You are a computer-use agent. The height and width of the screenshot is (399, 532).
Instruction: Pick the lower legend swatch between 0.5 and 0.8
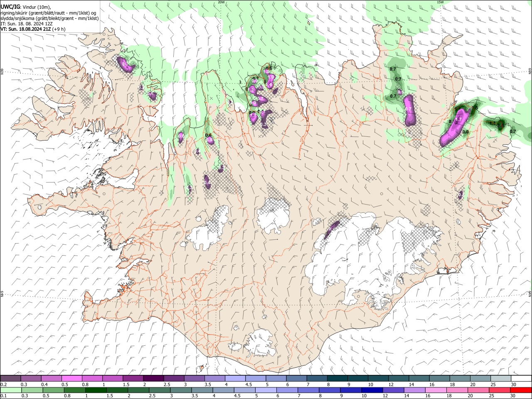pyautogui.click(x=53, y=390)
